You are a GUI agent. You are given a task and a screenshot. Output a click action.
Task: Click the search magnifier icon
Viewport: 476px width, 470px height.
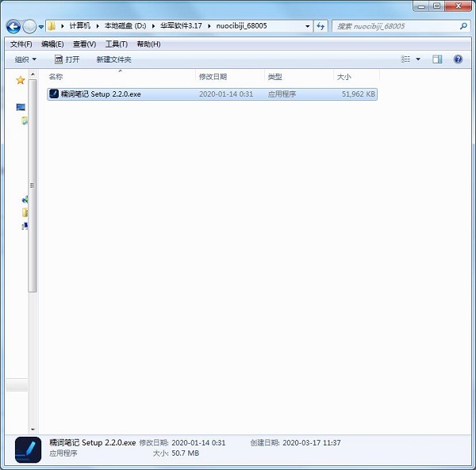click(464, 26)
